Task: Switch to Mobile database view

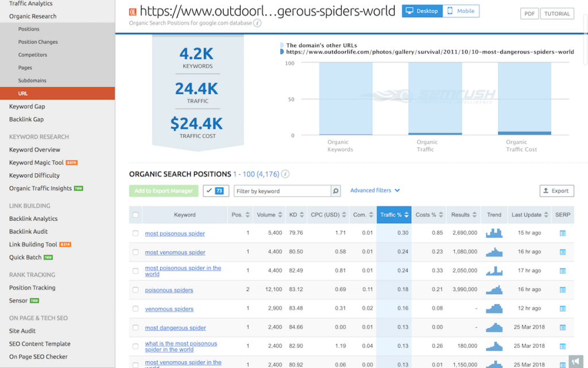Action: click(461, 11)
